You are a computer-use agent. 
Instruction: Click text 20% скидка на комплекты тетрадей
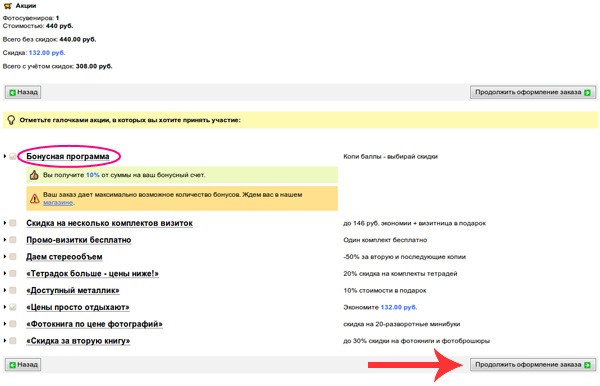pyautogui.click(x=400, y=274)
